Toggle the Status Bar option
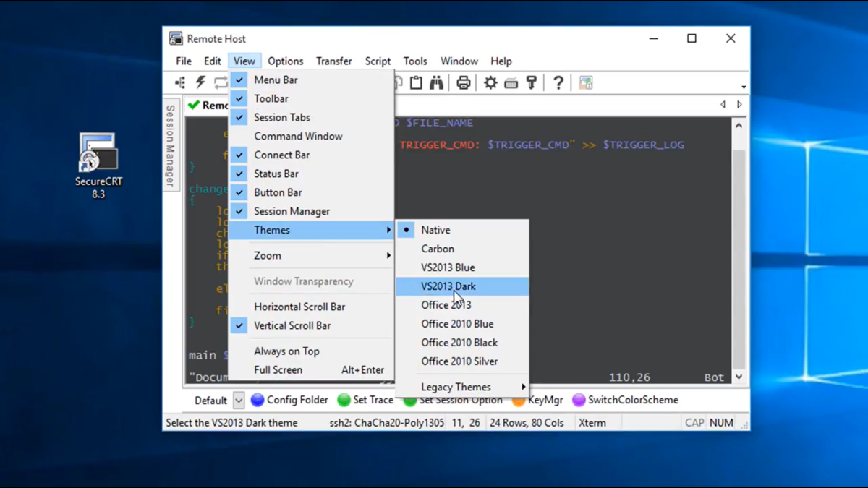 tap(312, 174)
